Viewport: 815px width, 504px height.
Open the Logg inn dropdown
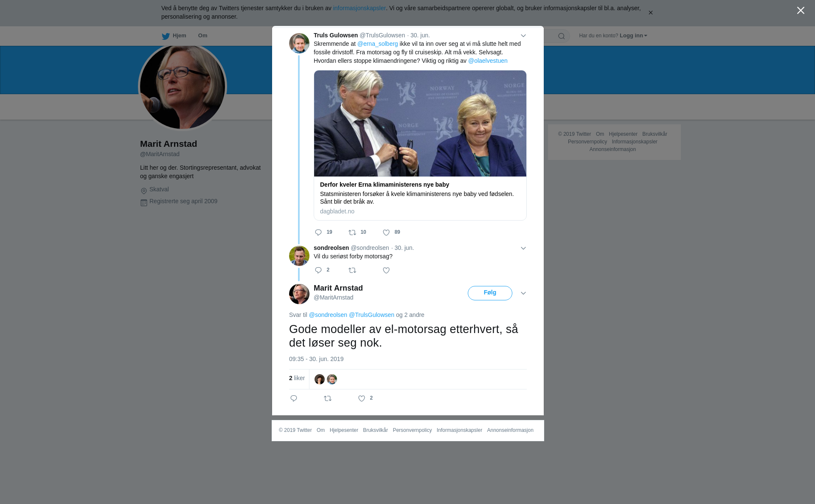tap(633, 36)
